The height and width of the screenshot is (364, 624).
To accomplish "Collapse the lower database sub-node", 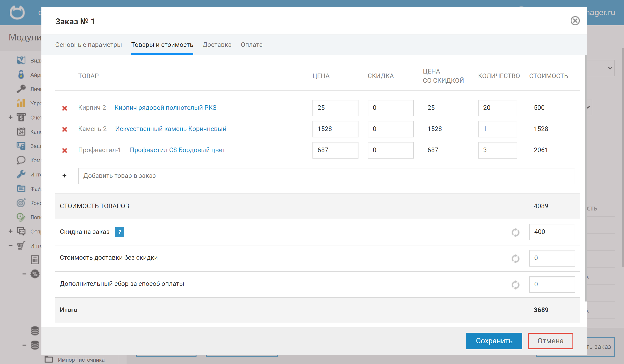I will [x=24, y=345].
